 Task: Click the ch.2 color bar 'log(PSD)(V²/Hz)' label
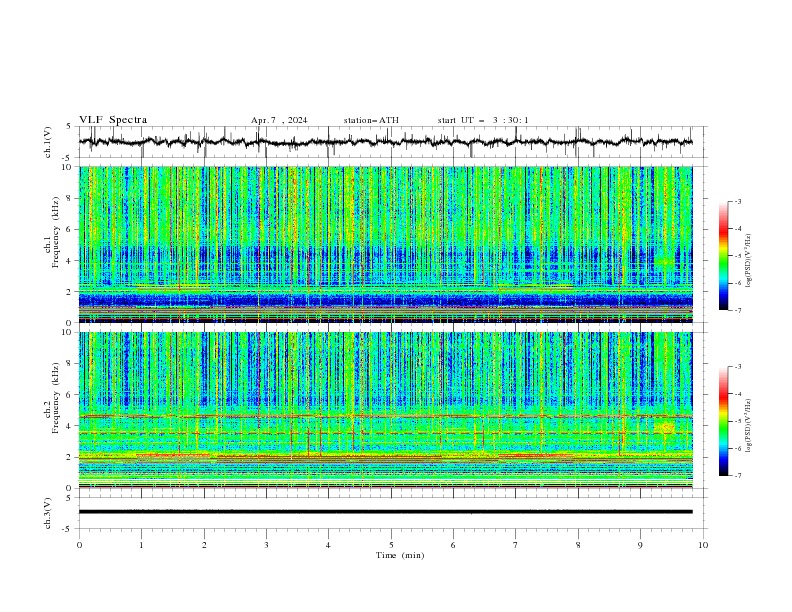(x=749, y=425)
